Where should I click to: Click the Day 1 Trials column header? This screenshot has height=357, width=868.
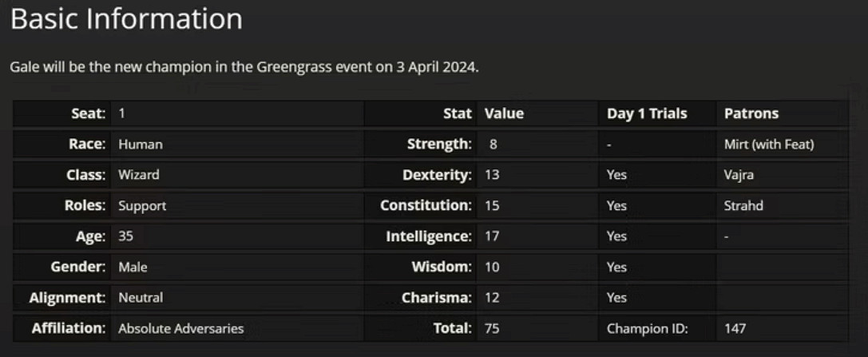(646, 113)
